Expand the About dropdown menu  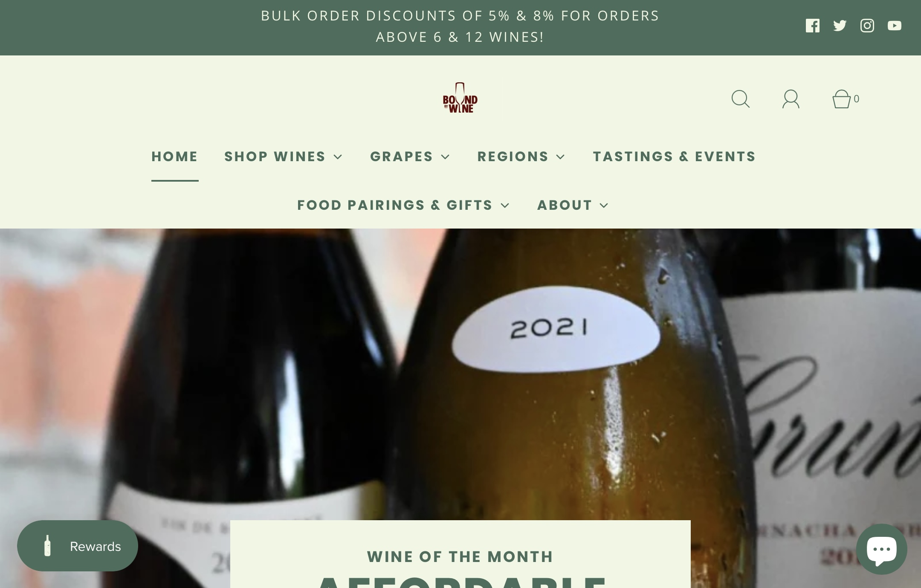[x=573, y=205]
